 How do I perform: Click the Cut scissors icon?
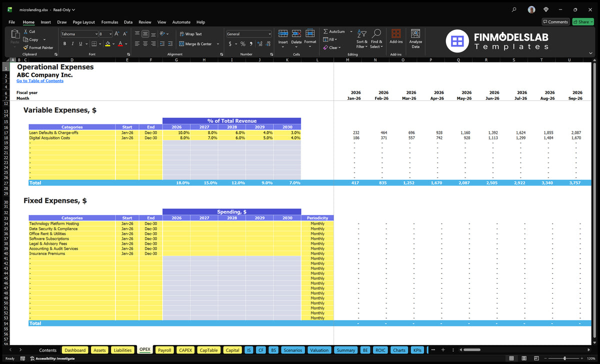[25, 31]
